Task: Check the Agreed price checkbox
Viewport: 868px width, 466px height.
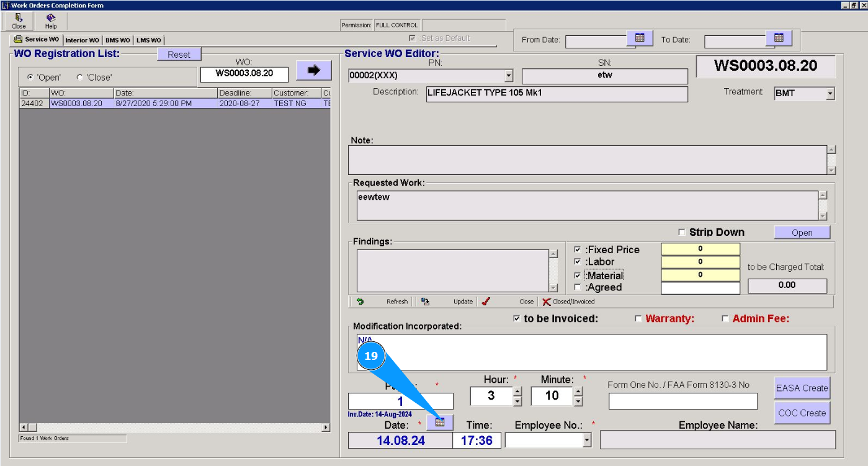Action: point(578,287)
